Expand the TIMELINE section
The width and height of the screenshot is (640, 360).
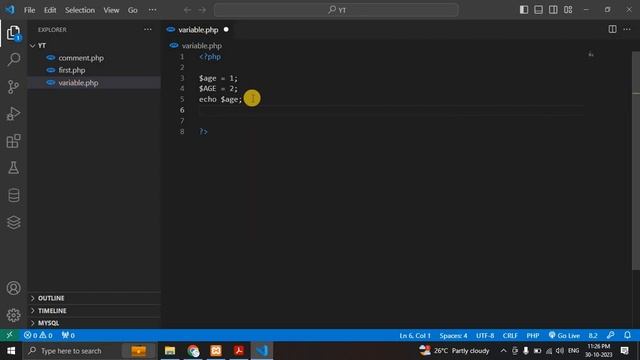95,311
